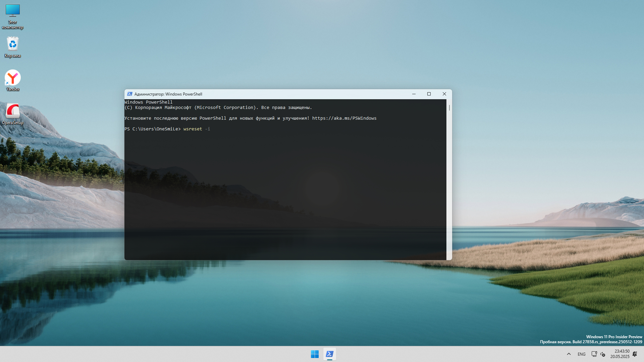Click the PowerShell icon in window title bar
This screenshot has width=644, height=362.
(130, 94)
